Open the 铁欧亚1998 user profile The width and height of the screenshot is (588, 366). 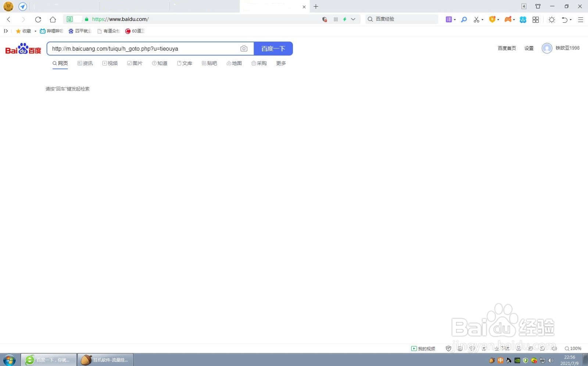point(561,48)
